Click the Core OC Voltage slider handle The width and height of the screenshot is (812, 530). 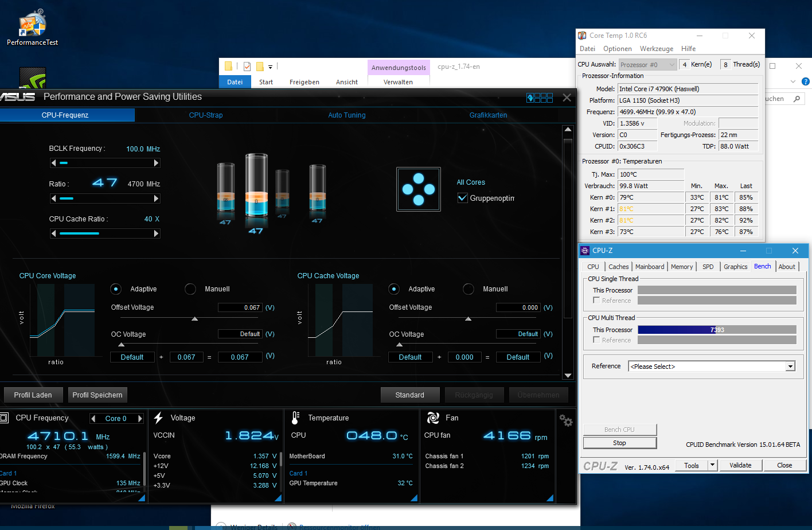click(121, 345)
